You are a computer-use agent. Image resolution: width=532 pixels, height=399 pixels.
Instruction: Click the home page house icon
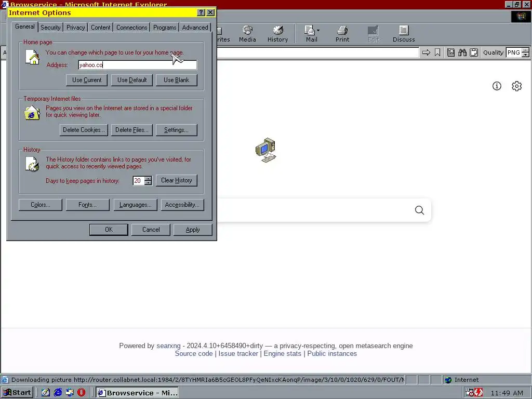[33, 57]
